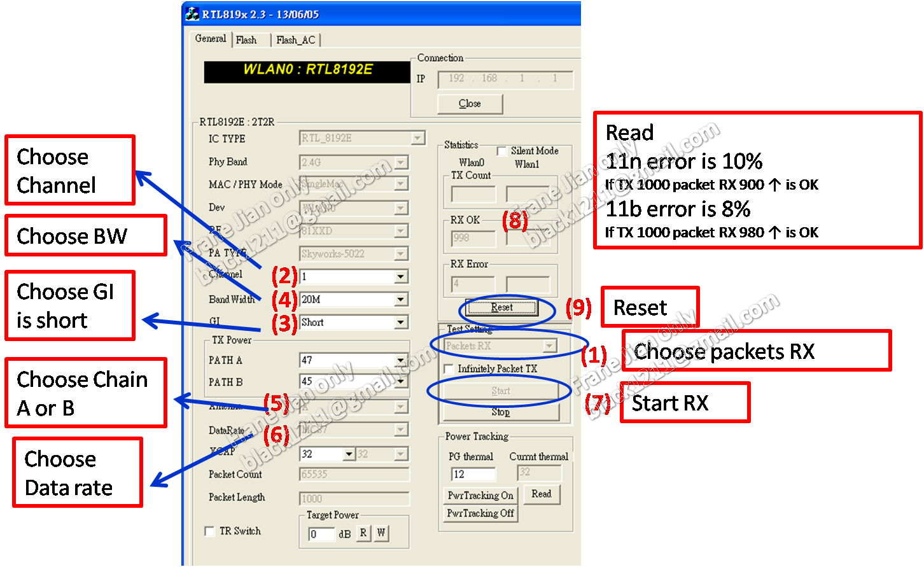Screen dimensions: 924x567
Task: Click the PwrTracking On button
Action: [480, 496]
